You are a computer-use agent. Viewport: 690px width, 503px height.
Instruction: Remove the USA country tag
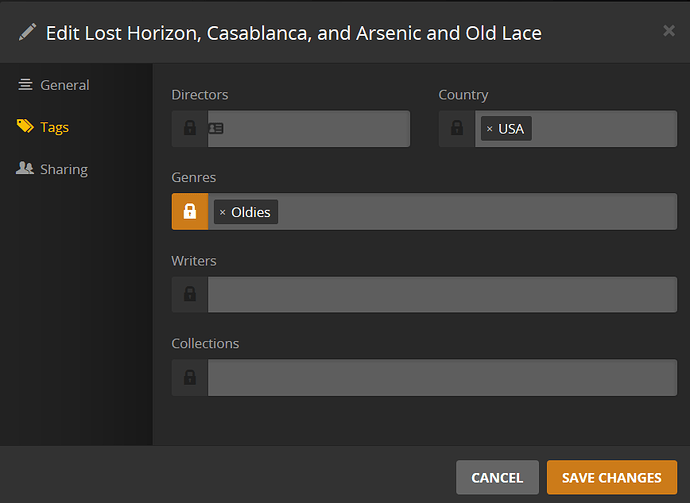[489, 129]
